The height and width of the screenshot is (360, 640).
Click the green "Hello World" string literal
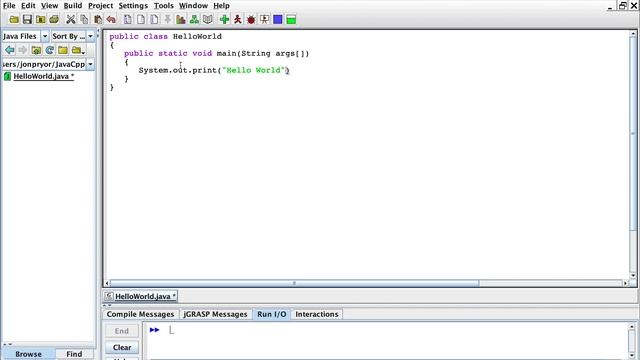point(253,70)
